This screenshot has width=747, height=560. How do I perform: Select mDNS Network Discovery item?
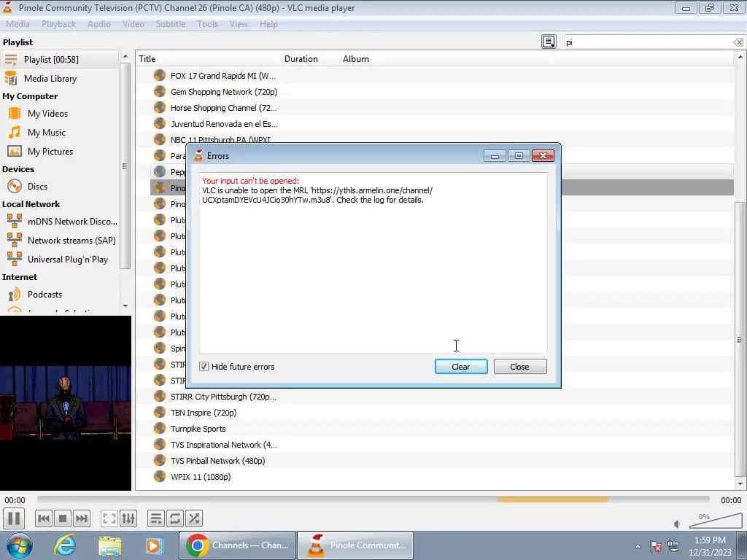[59, 222]
